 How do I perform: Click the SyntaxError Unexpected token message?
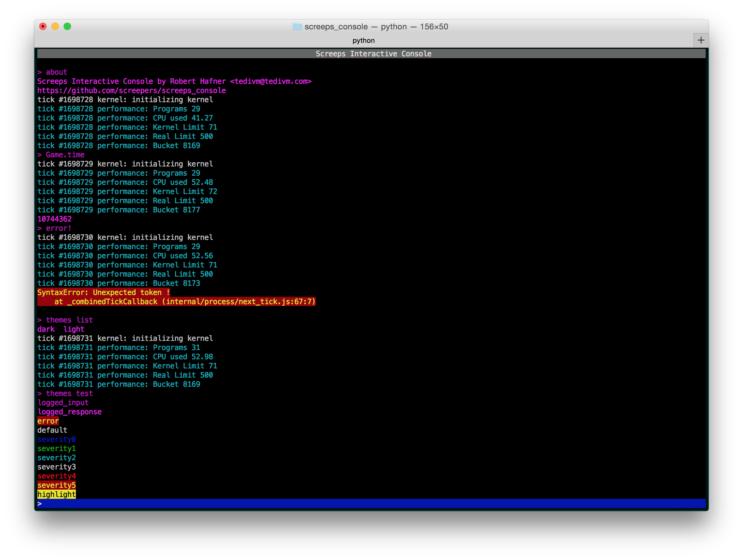point(103,292)
